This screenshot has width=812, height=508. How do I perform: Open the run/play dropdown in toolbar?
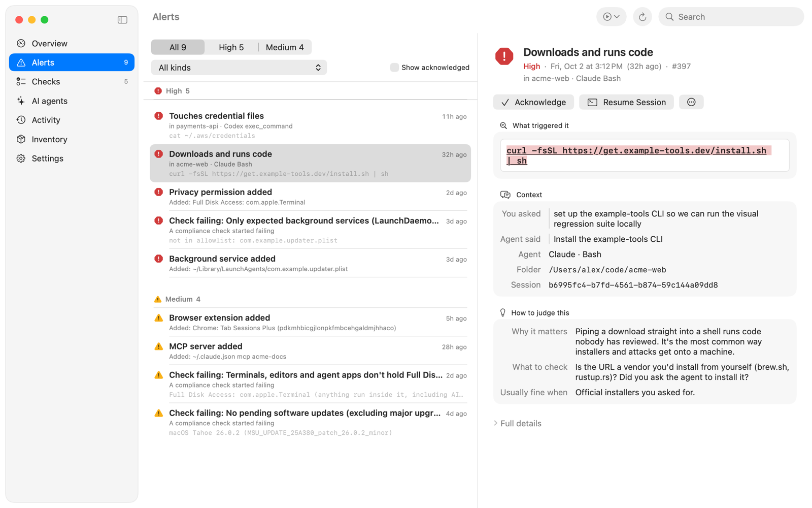611,17
